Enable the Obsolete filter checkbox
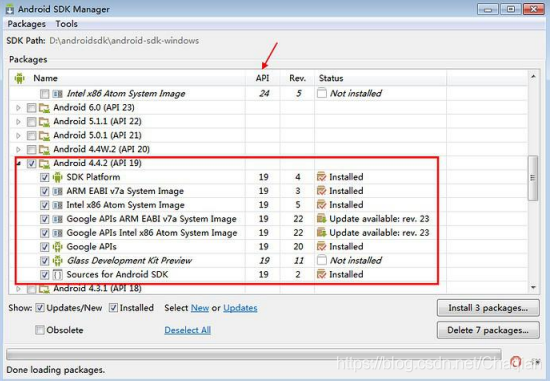 (40, 330)
